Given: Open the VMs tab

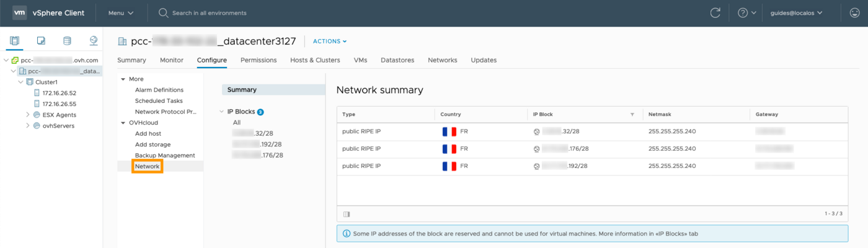Looking at the screenshot, I should point(360,60).
